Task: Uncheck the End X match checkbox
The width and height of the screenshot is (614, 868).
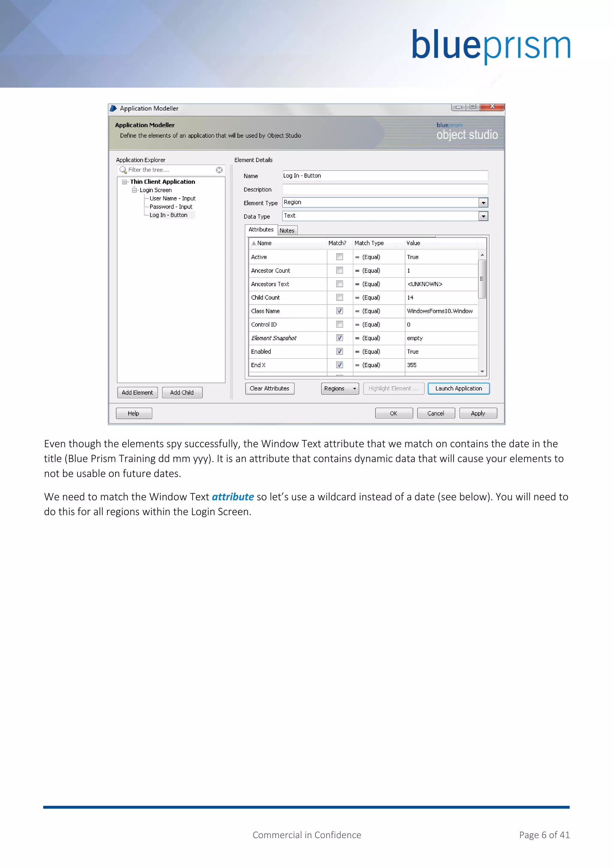Action: click(x=339, y=365)
